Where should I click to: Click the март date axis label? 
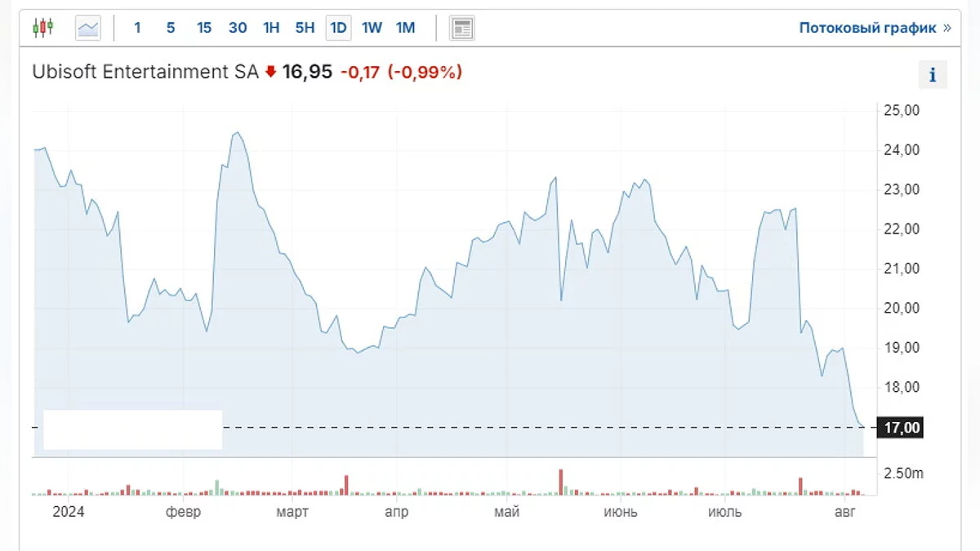click(x=292, y=512)
